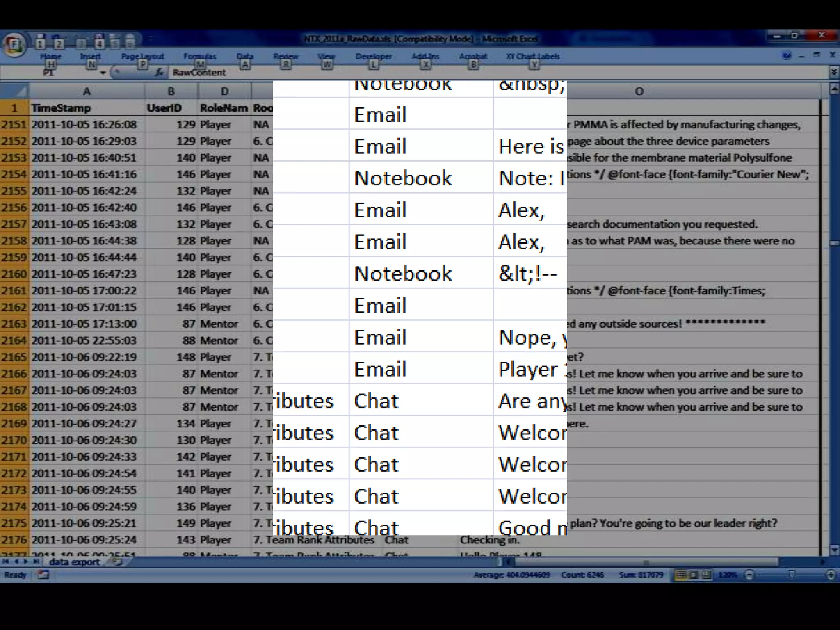Viewport: 840px width, 630px height.
Task: Switch to Normal view in status bar
Action: (681, 575)
